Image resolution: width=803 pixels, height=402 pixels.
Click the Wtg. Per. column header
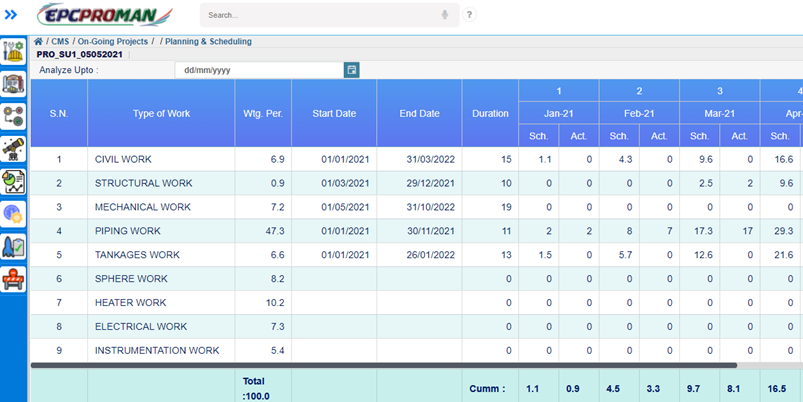[x=263, y=114]
